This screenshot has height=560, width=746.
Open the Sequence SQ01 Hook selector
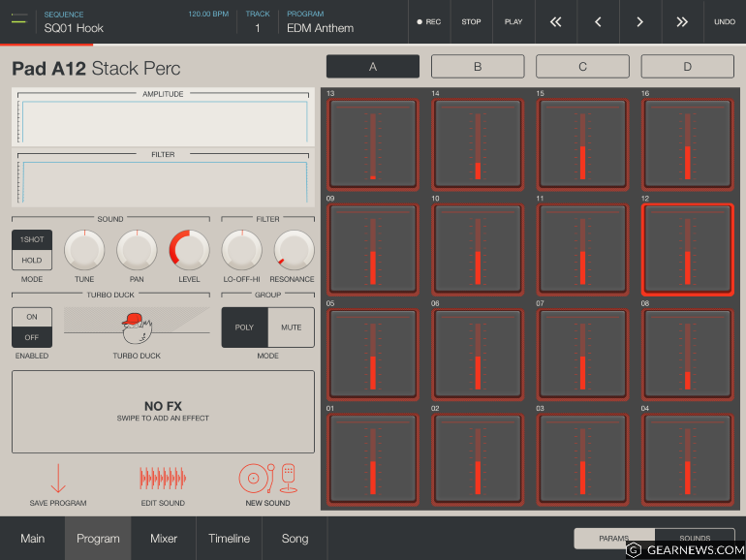click(x=74, y=22)
